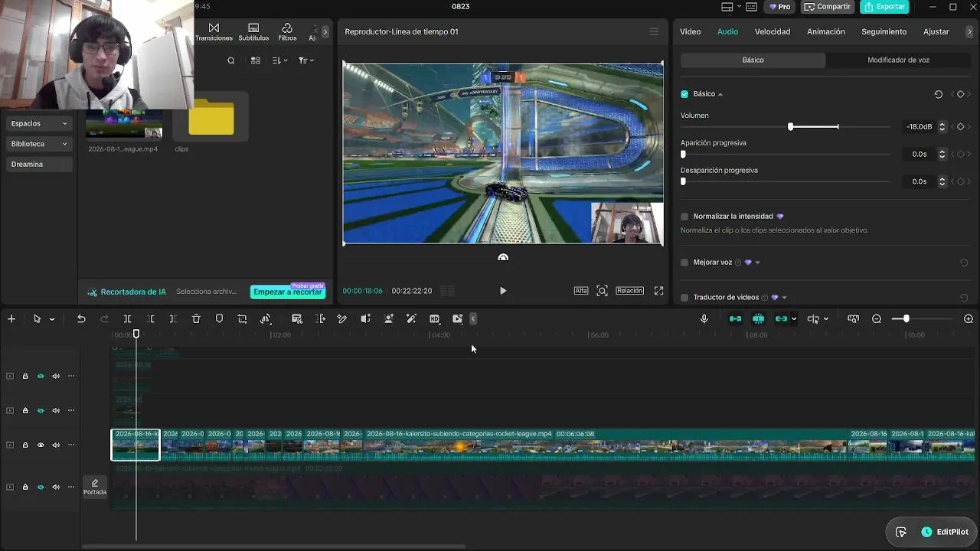Image resolution: width=980 pixels, height=551 pixels.
Task: Expand the Espacios dropdown
Action: [39, 123]
